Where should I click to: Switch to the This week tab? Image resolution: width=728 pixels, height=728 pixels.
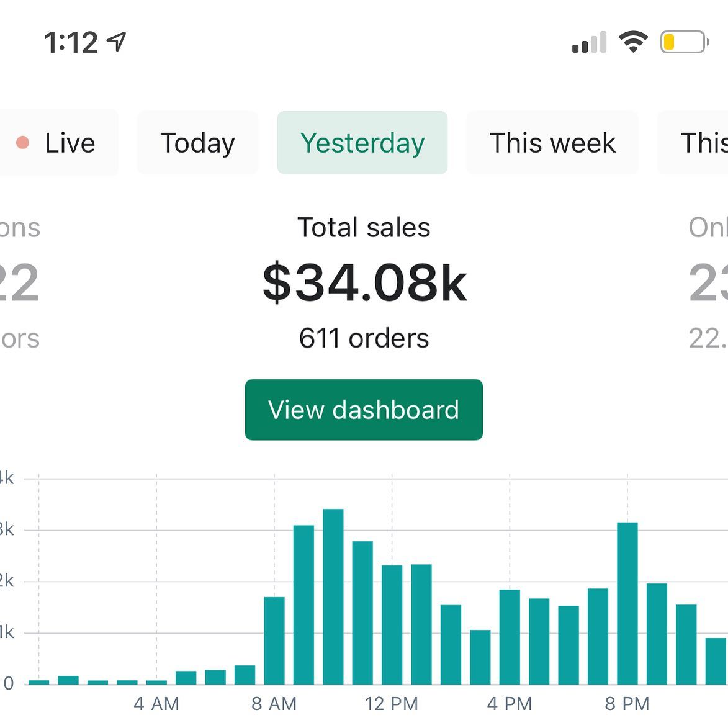552,143
